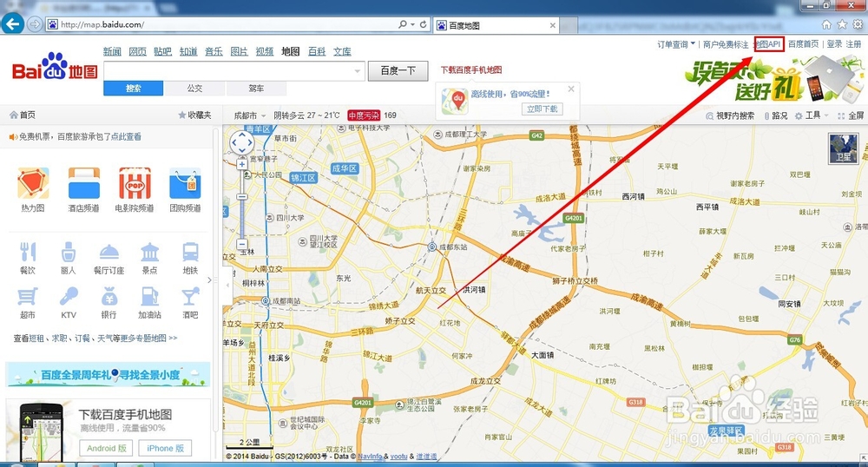
Task: Click the 首页 home link
Action: coord(23,115)
